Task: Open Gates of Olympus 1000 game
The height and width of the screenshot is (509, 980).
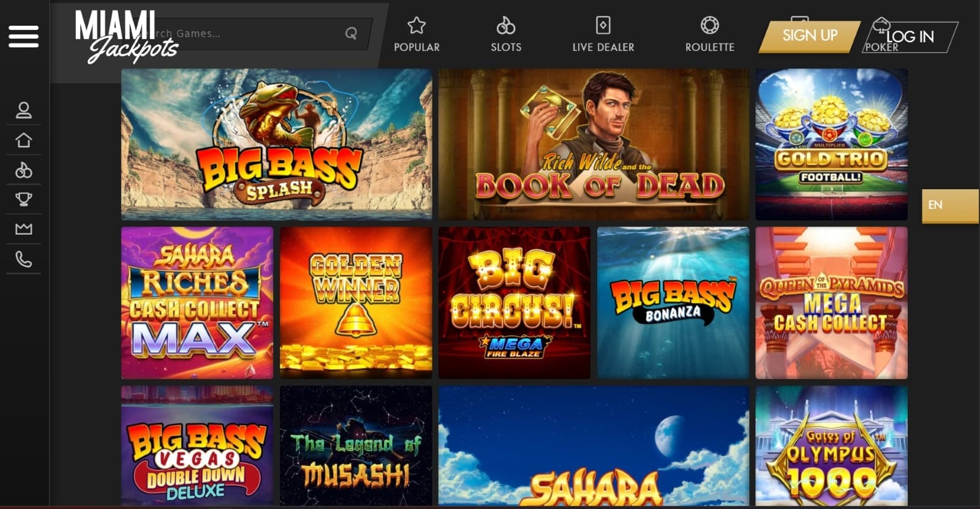Action: point(831,446)
